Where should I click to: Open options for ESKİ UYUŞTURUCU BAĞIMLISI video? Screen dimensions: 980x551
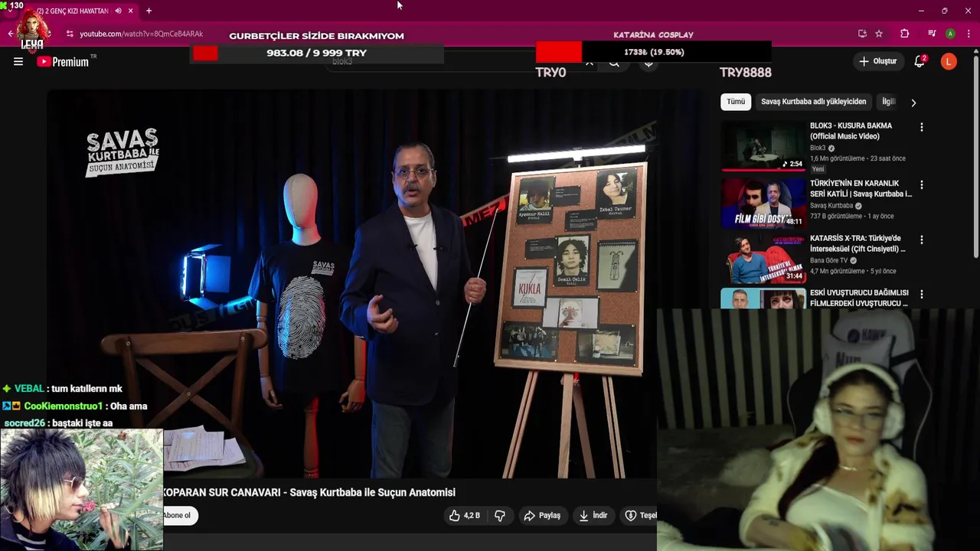(922, 294)
